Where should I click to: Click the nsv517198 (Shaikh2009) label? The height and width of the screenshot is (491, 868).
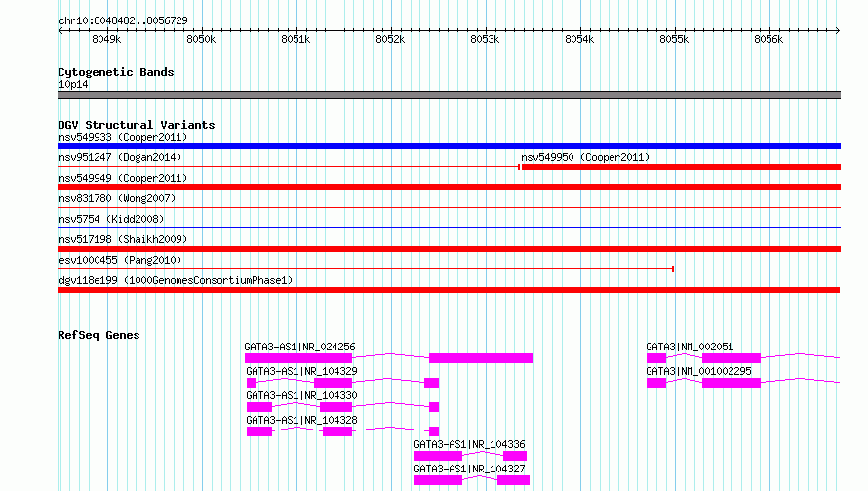point(123,239)
